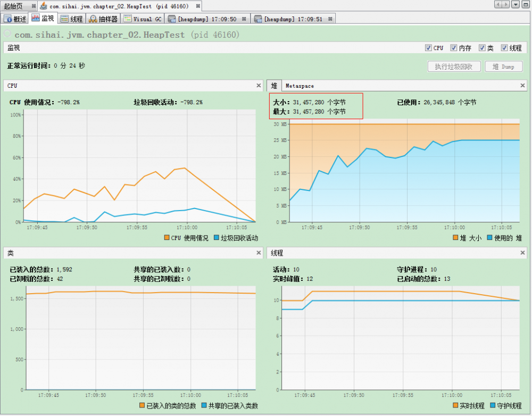This screenshot has width=532, height=416.
Task: Uncheck the 类 classes checkbox
Action: (481, 47)
